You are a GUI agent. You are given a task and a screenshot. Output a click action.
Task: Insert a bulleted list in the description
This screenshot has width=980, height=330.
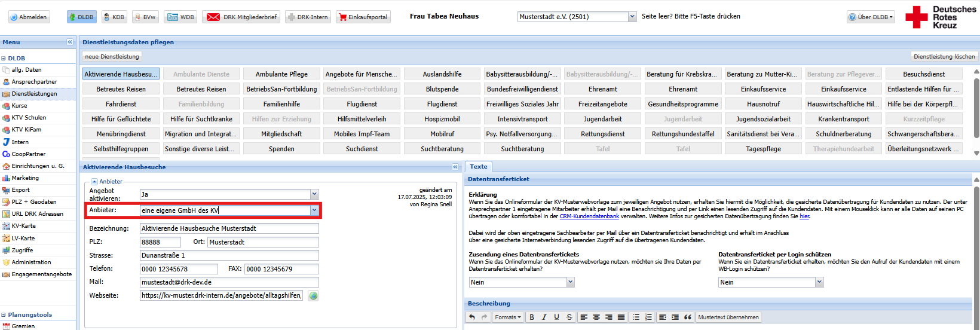click(x=636, y=317)
